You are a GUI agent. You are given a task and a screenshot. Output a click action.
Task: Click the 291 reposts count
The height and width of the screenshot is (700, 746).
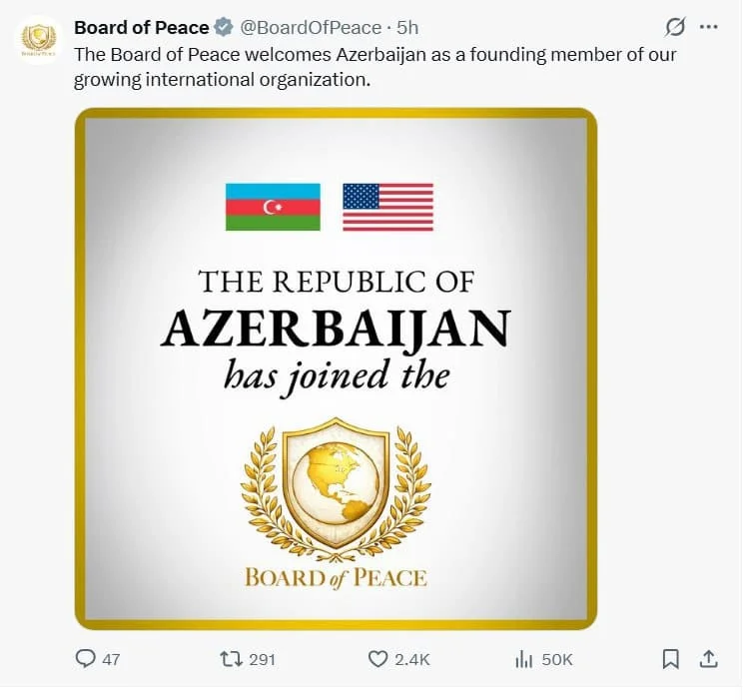[x=263, y=659]
